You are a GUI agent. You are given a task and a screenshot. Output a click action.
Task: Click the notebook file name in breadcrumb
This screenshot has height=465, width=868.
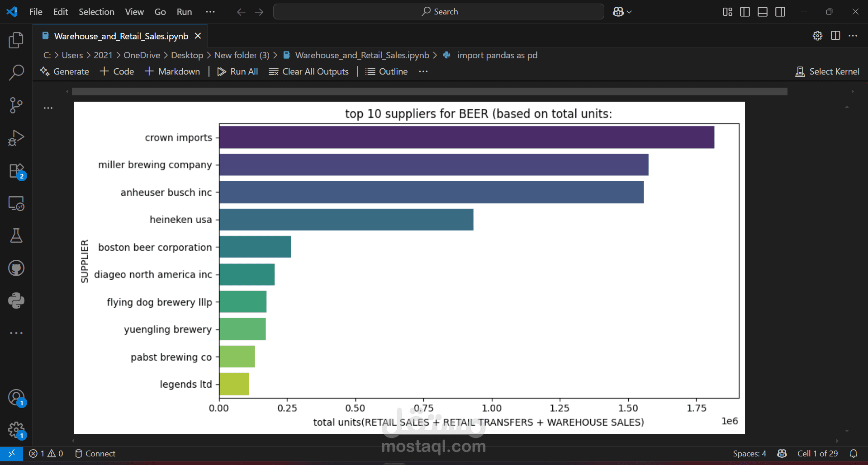click(362, 55)
